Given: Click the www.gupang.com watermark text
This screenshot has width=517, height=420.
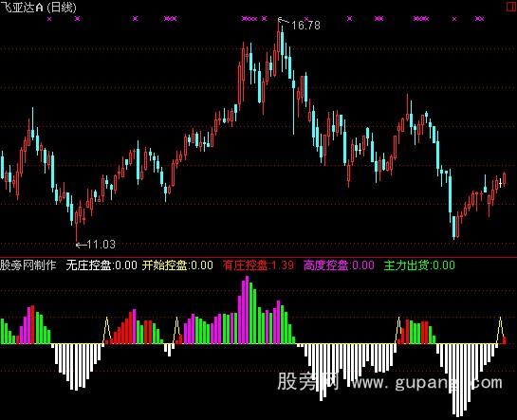Looking at the screenshot, I should [427, 383].
